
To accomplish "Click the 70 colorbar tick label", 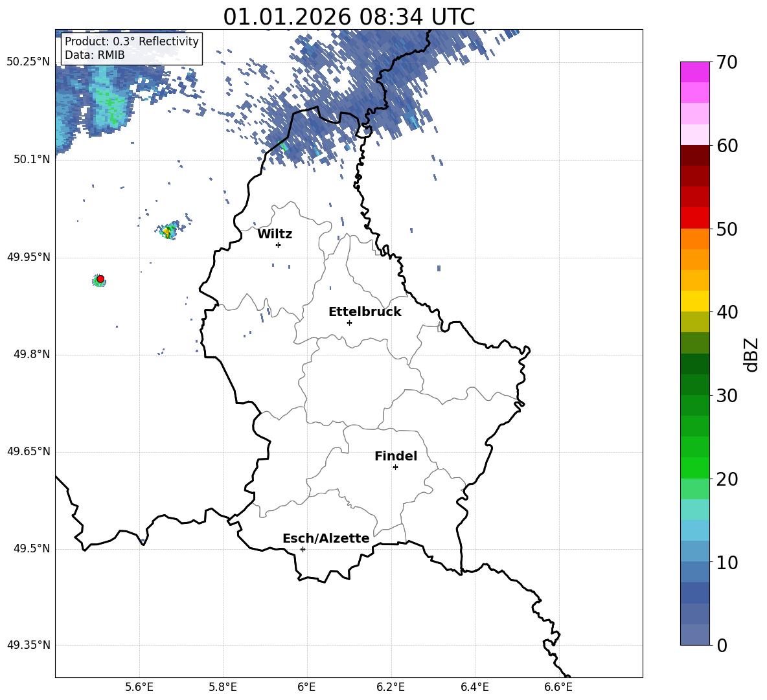I will 727,63.
